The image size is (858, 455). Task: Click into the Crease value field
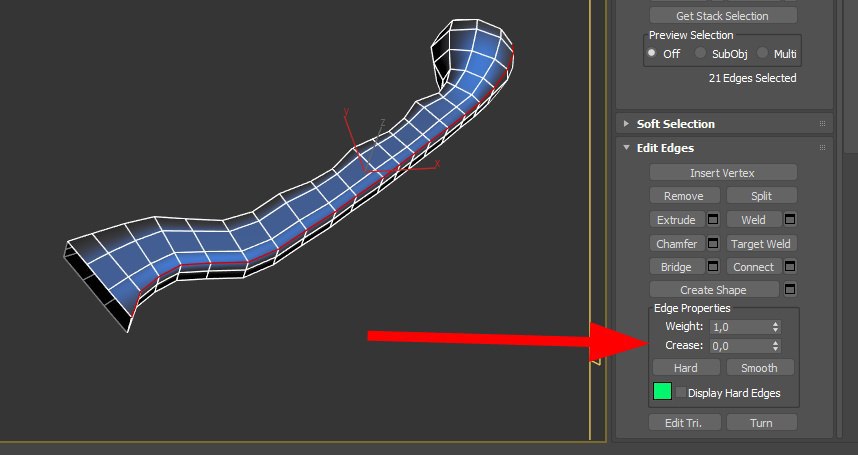[x=739, y=346]
